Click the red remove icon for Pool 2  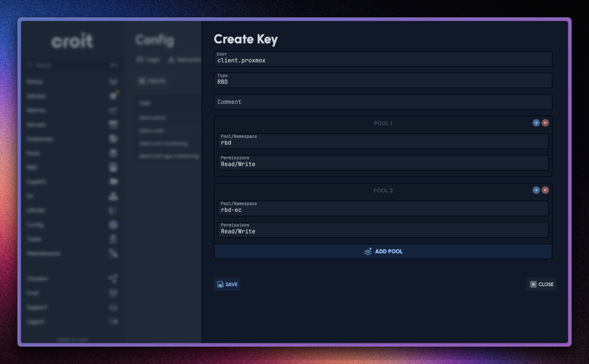(545, 190)
